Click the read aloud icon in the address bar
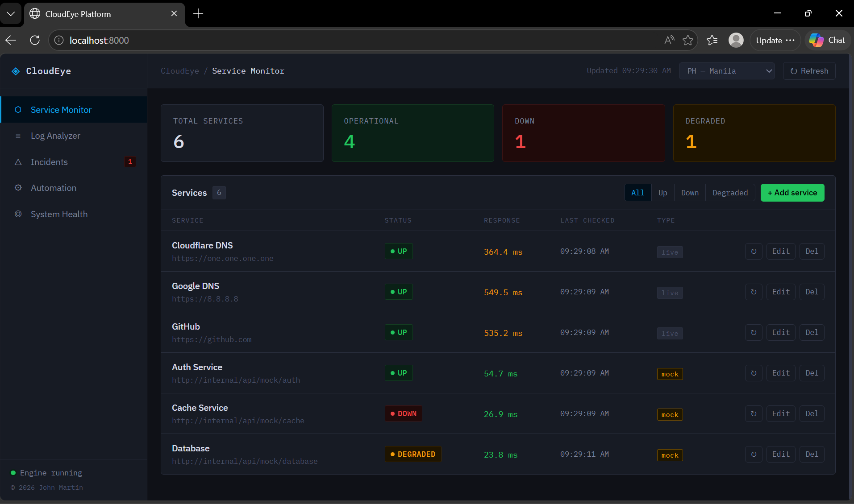 pyautogui.click(x=669, y=40)
